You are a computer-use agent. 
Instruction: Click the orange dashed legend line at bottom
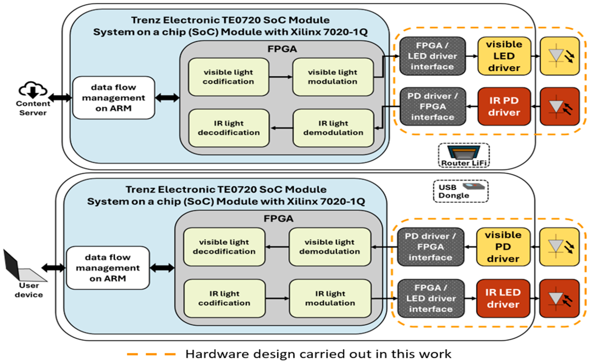(x=151, y=354)
